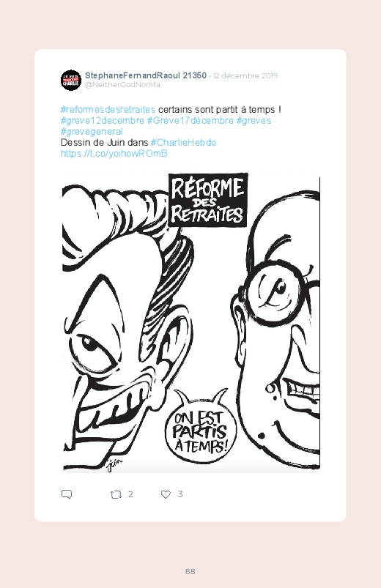Screen dimensions: 381x588
Task: Open the #Greve17décembre hashtag
Action: pos(190,120)
